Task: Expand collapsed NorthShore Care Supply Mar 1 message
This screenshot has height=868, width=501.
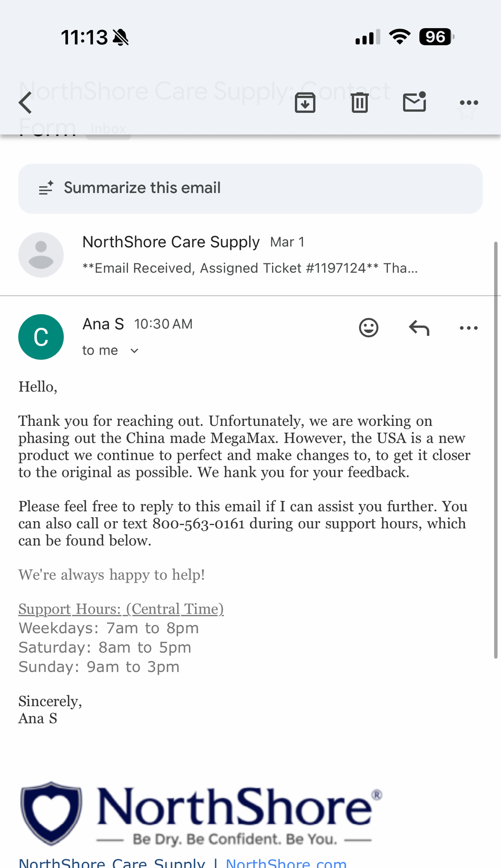Action: pos(250,255)
